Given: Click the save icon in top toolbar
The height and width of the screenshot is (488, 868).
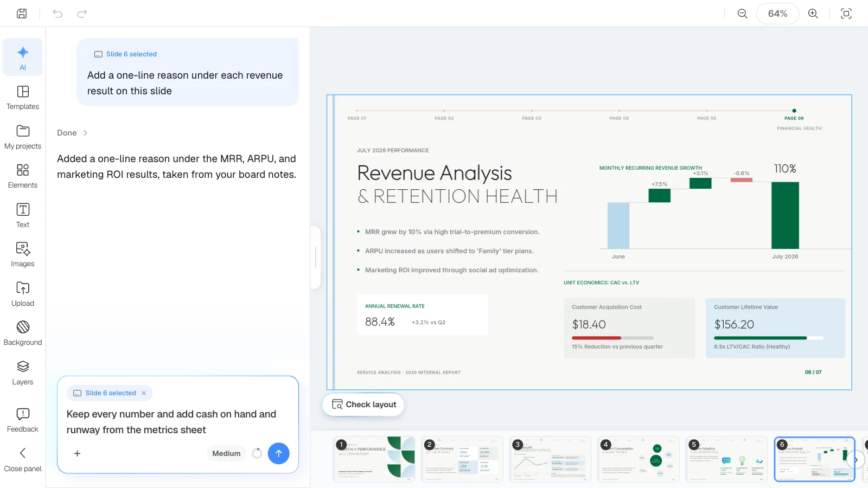Looking at the screenshot, I should (22, 14).
